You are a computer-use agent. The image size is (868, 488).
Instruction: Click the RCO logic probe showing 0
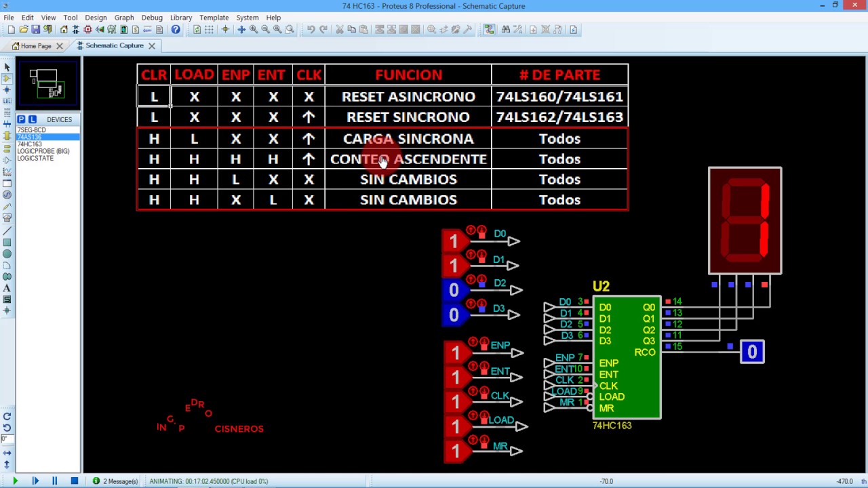pos(752,352)
